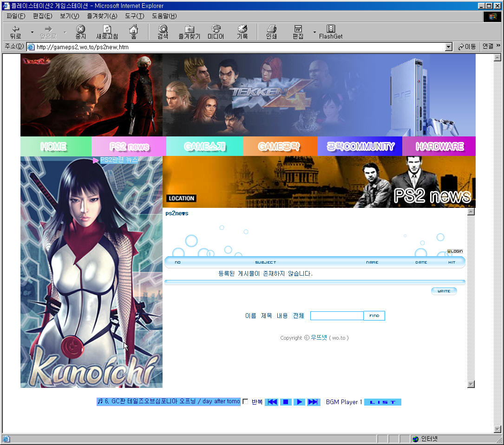
Task: Click the Internet zone (인터넷) status icon
Action: (416, 439)
